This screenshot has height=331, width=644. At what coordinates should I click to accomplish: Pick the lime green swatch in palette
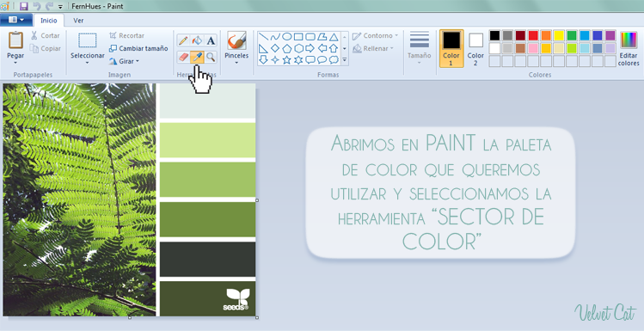click(x=571, y=48)
